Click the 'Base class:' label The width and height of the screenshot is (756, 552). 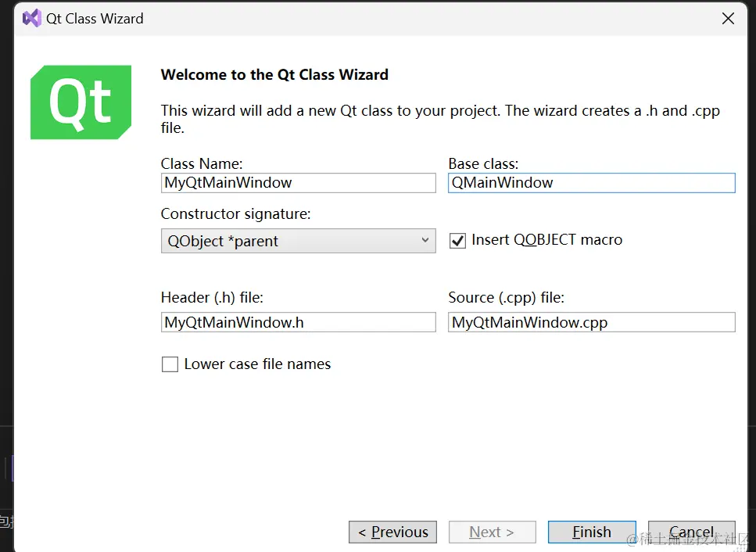click(x=484, y=164)
